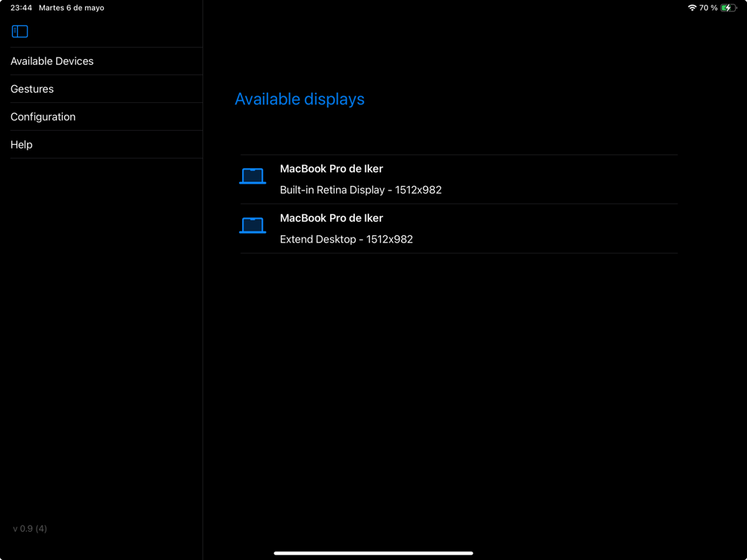
Task: Click version label v 0.9 (4)
Action: coord(30,529)
